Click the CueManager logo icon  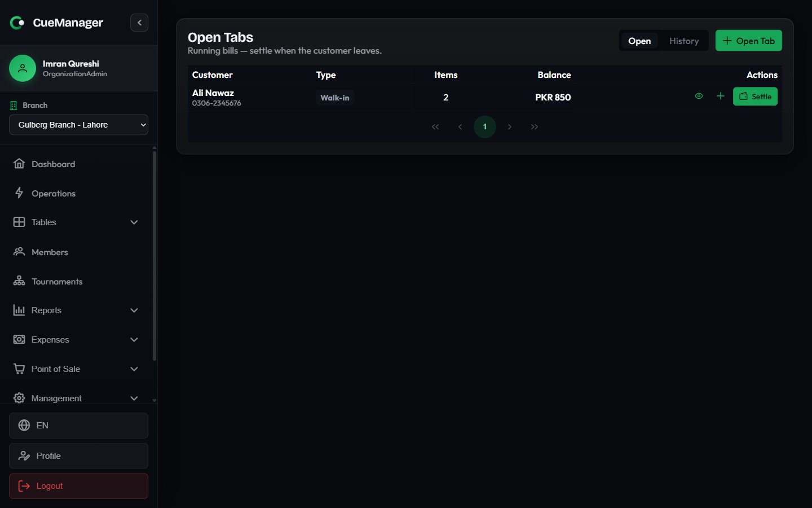(17, 23)
